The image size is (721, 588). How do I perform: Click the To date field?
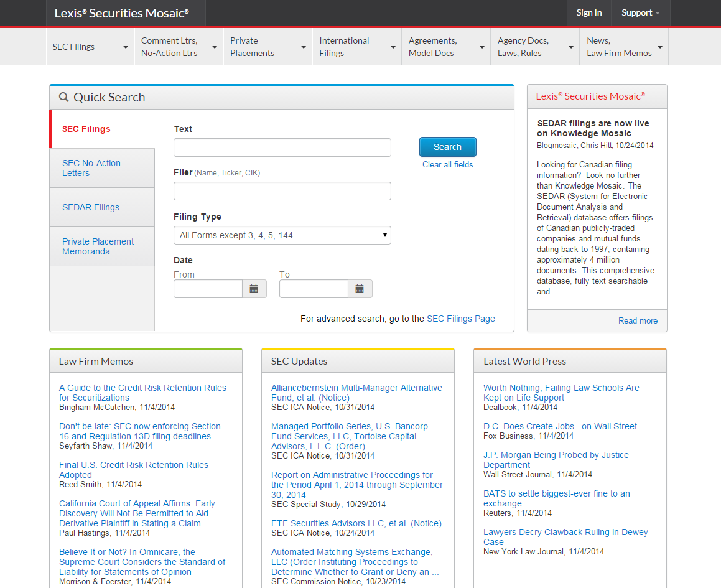tap(314, 289)
